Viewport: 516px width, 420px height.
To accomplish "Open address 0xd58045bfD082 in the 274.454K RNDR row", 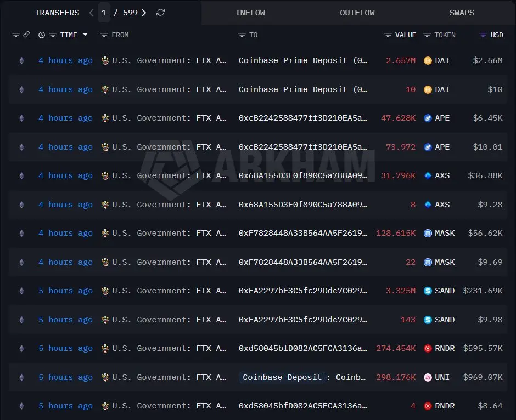I will (303, 348).
